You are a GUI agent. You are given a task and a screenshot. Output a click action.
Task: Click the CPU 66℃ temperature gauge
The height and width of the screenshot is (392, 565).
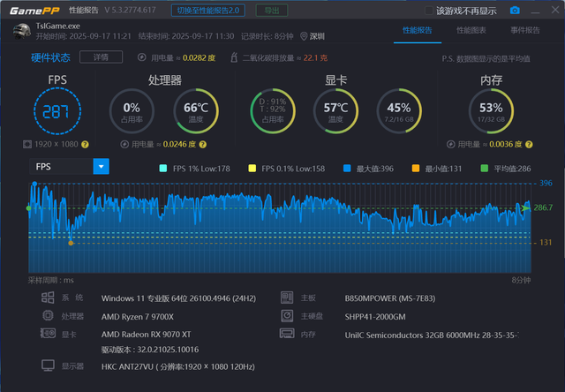pyautogui.click(x=196, y=111)
